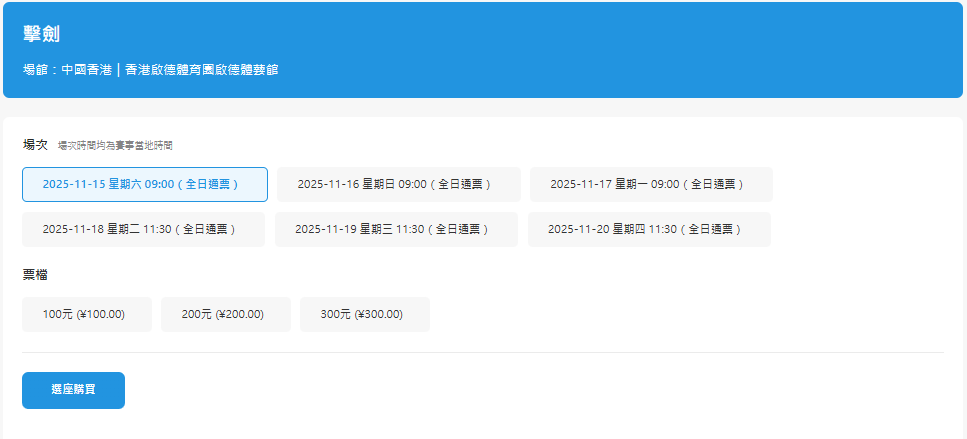The image size is (967, 439).
Task: Click the vertical bar separator in venue line
Action: (x=118, y=71)
